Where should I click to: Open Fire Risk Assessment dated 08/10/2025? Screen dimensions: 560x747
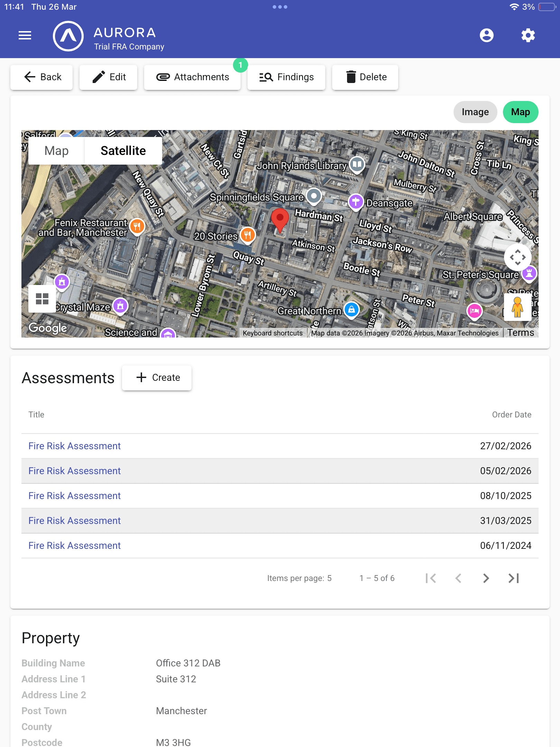[x=74, y=496]
